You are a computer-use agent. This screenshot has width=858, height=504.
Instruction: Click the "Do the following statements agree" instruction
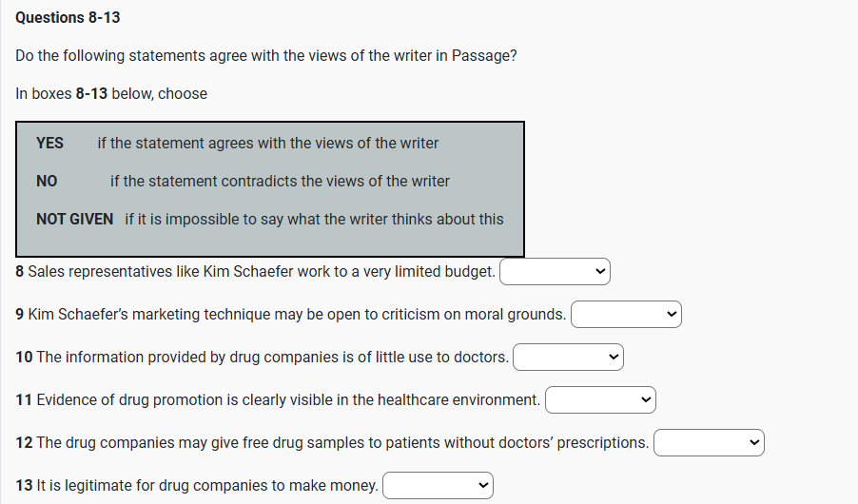[x=266, y=55]
